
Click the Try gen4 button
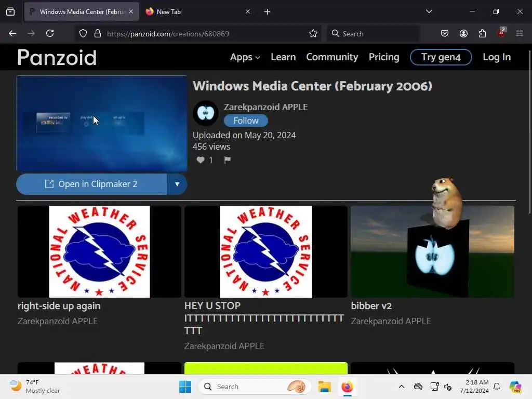(441, 57)
